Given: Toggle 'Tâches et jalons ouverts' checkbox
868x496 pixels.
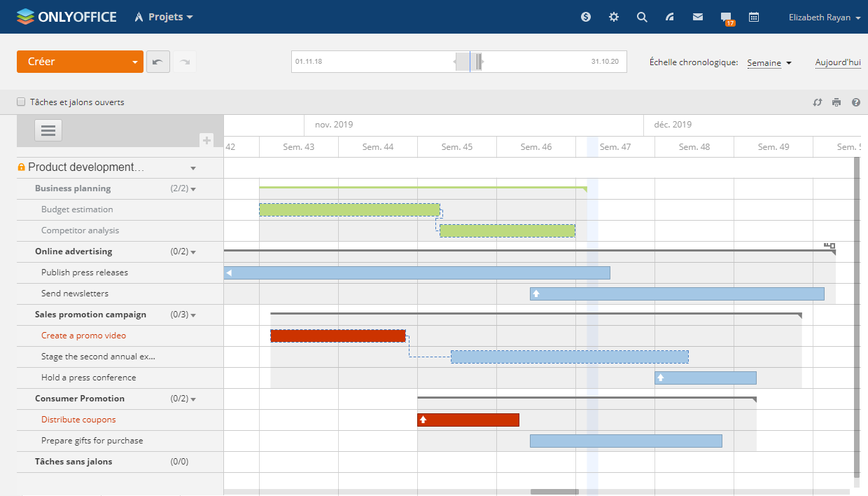Looking at the screenshot, I should 21,102.
